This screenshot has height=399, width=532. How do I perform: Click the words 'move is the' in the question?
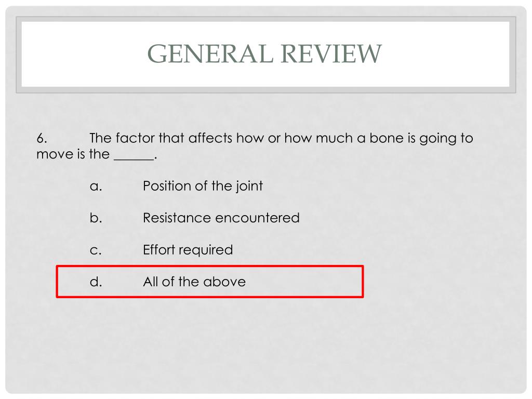[73, 154]
